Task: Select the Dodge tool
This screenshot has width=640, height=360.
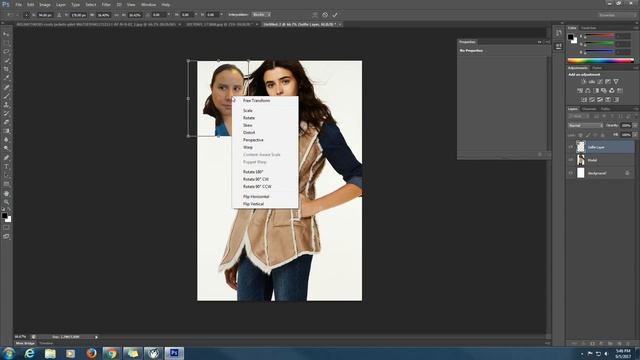Action: pyautogui.click(x=6, y=149)
